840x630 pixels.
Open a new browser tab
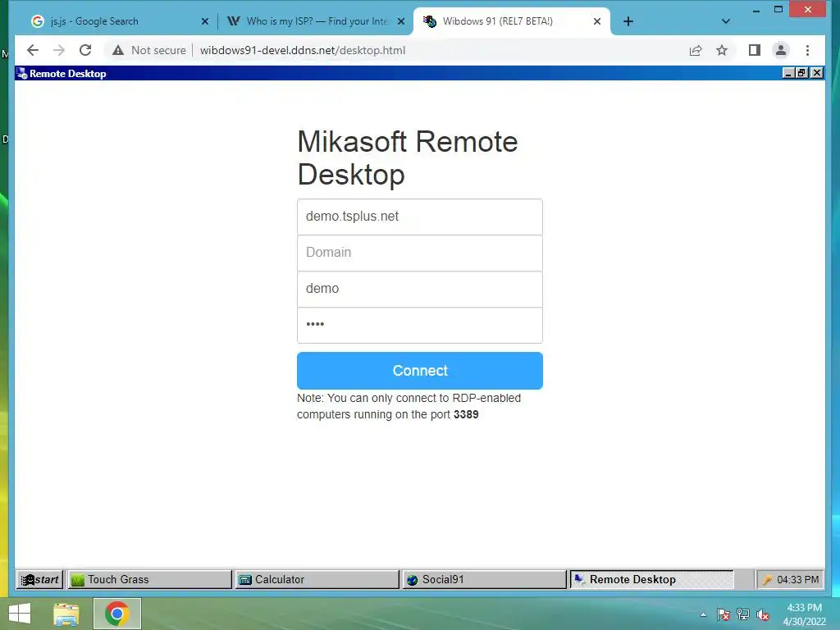(x=628, y=21)
